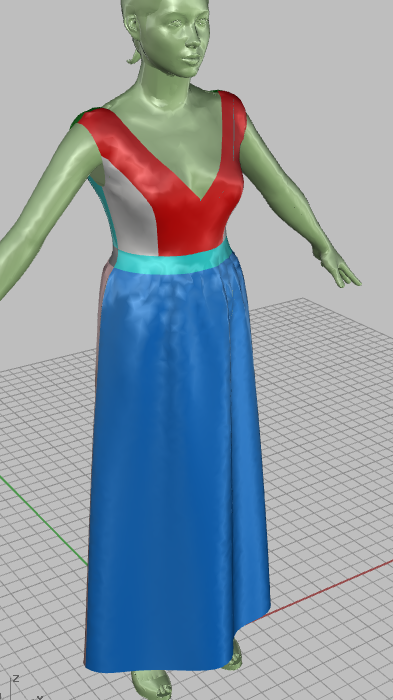The height and width of the screenshot is (700, 393).
Task: Click the Z axis label of the world gizmo
Action: (16, 679)
